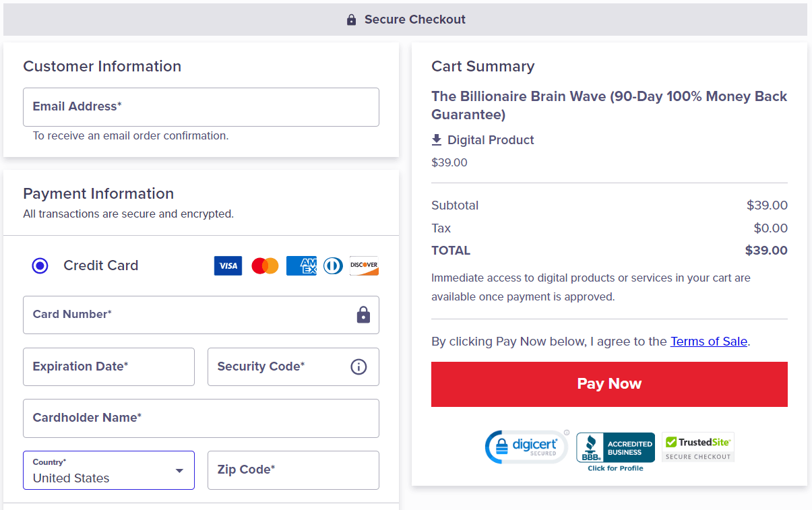Click the Diners Club logo icon

coord(333,265)
